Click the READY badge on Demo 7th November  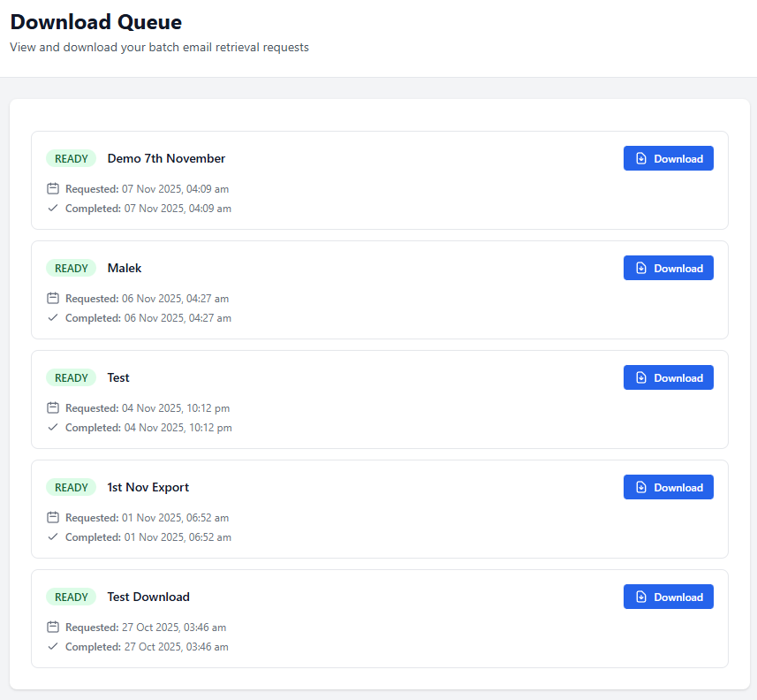71,158
